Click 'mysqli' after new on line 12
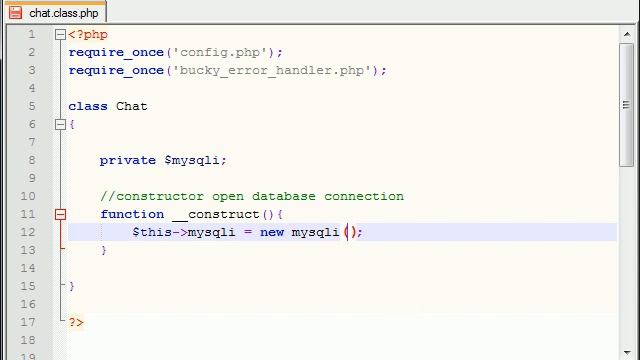The width and height of the screenshot is (640, 360). click(x=316, y=232)
